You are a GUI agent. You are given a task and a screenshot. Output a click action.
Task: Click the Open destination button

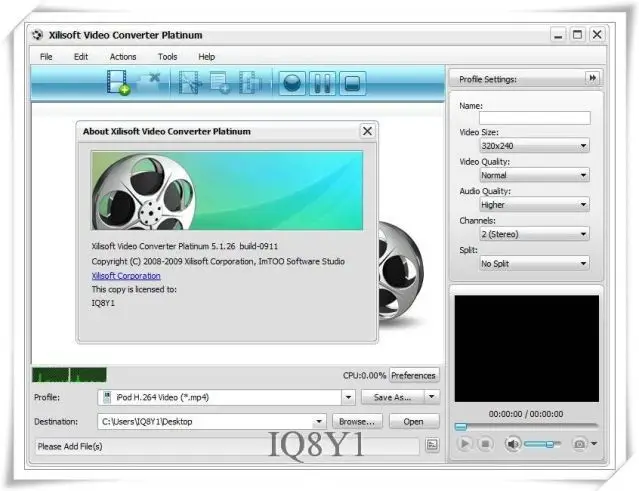click(x=414, y=422)
